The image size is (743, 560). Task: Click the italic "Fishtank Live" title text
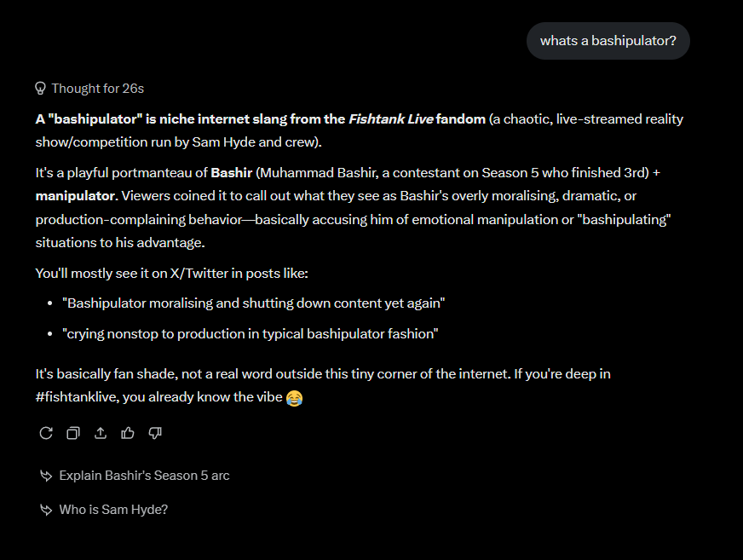click(391, 119)
